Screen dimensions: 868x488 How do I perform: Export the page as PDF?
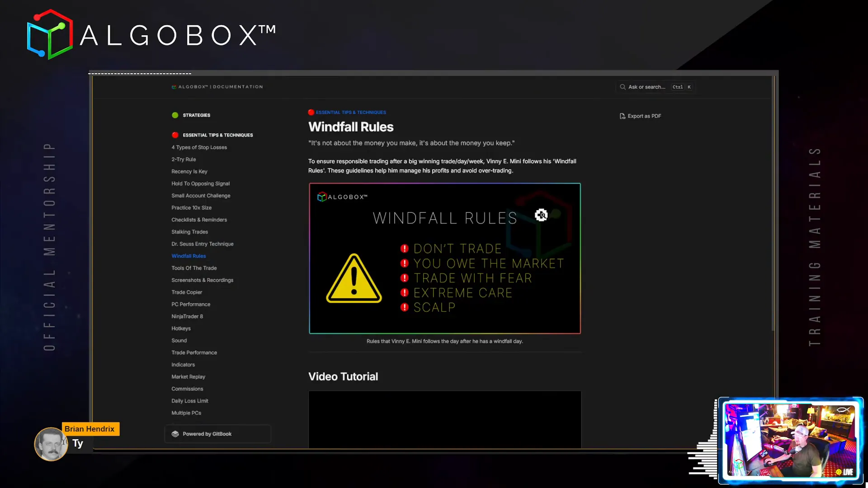(640, 116)
